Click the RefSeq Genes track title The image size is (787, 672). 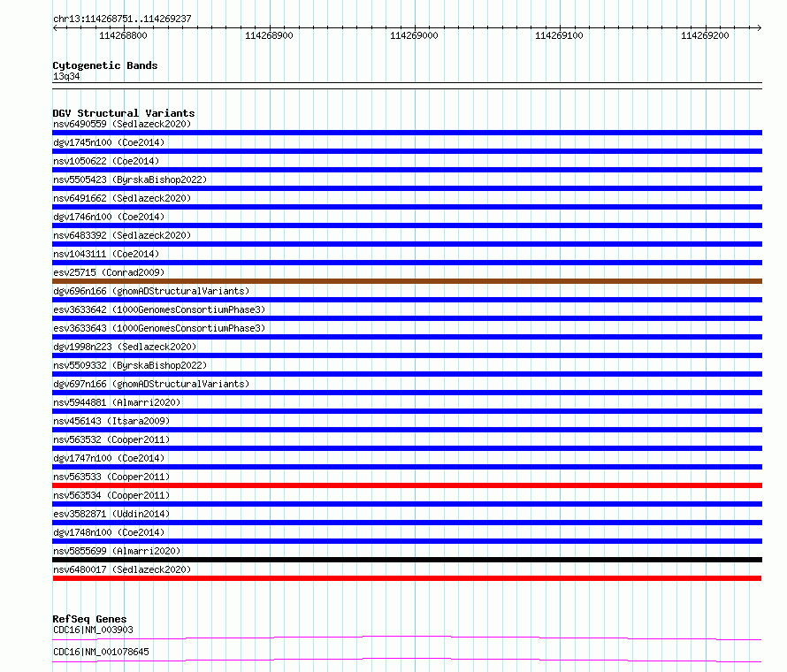tap(89, 619)
